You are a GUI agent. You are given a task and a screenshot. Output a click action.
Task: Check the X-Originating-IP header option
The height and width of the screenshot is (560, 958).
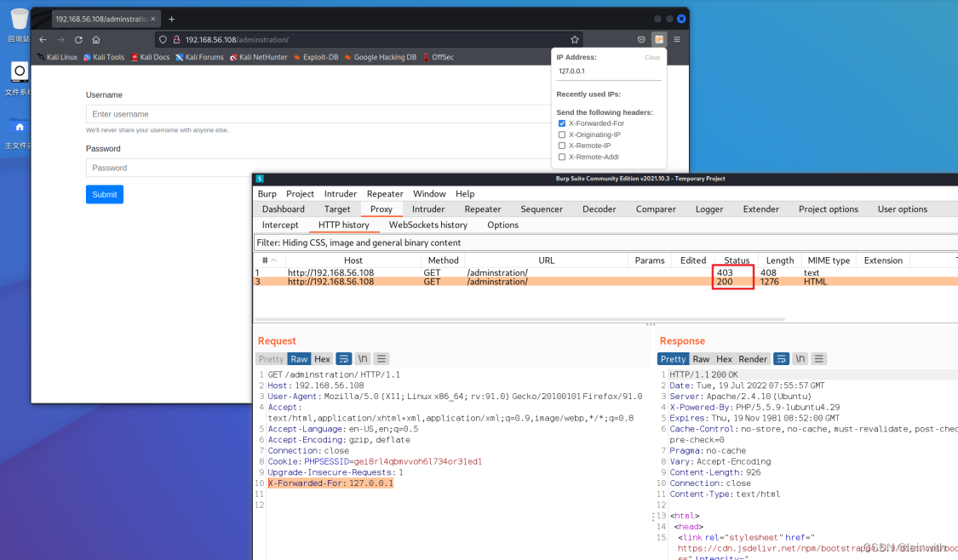point(562,135)
